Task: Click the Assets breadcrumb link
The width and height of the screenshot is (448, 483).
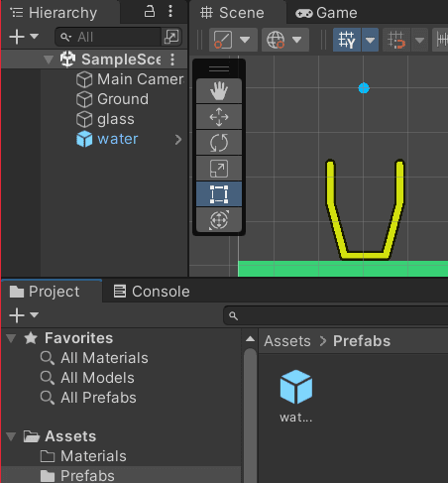Action: pos(287,341)
